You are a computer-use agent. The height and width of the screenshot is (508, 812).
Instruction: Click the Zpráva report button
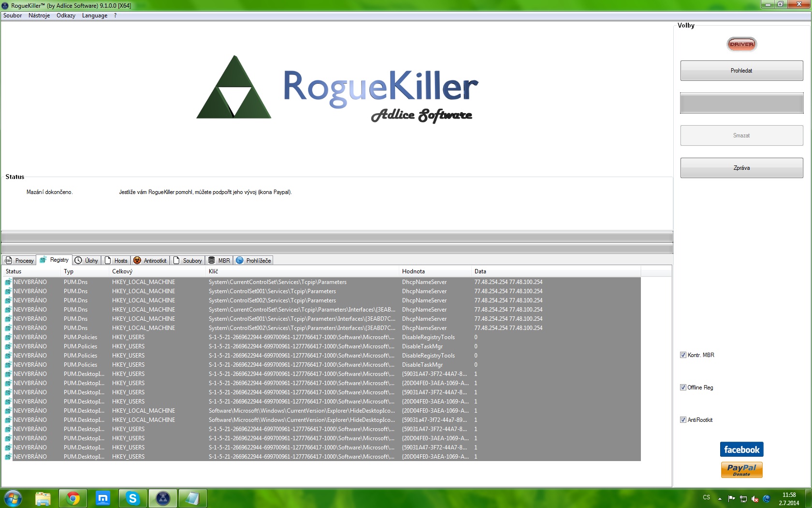[x=741, y=168]
